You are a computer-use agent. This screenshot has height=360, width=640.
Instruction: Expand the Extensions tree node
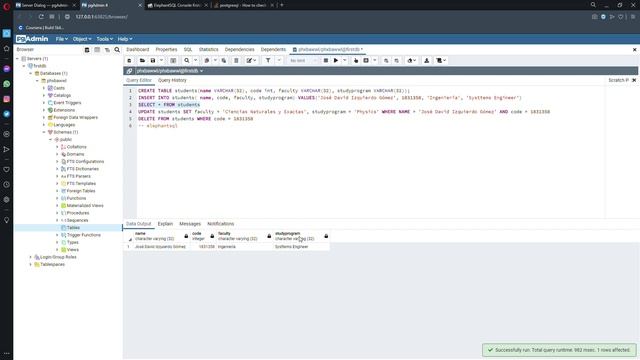pos(44,110)
